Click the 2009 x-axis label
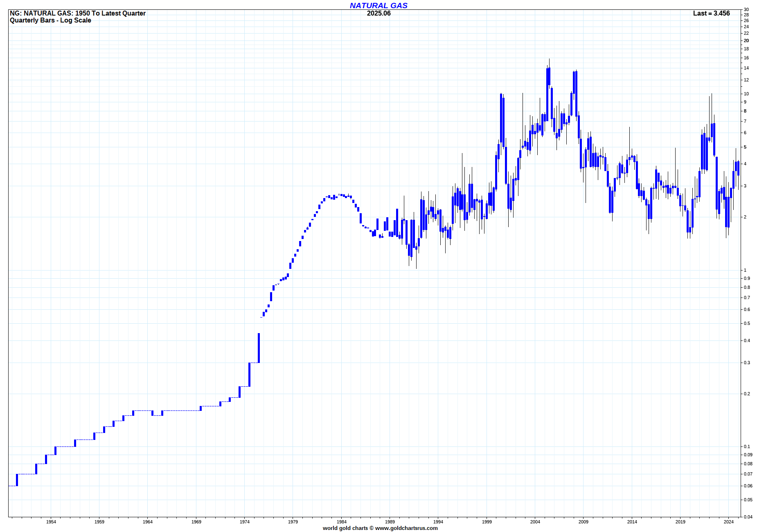 [584, 522]
